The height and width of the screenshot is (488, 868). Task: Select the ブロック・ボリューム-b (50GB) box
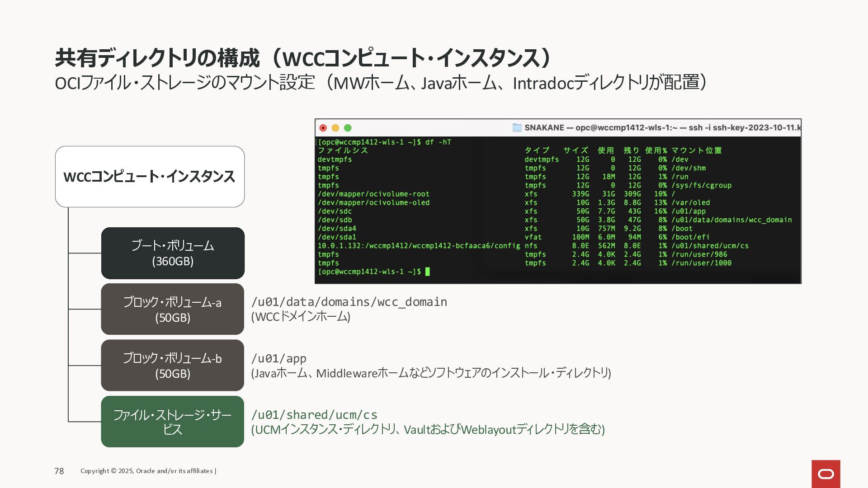point(173,365)
